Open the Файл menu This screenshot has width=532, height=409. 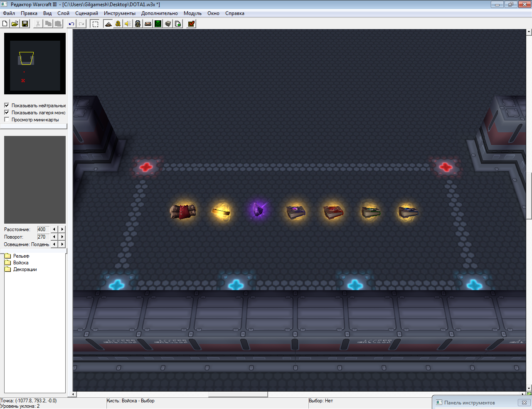point(9,13)
